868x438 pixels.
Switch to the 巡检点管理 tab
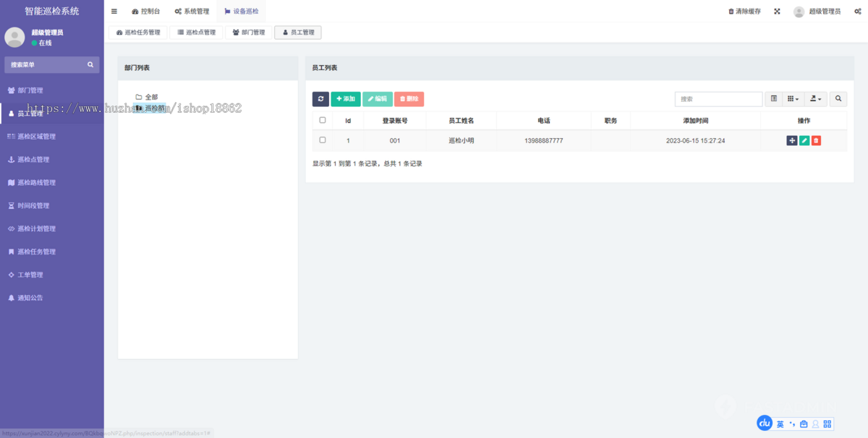pos(196,33)
